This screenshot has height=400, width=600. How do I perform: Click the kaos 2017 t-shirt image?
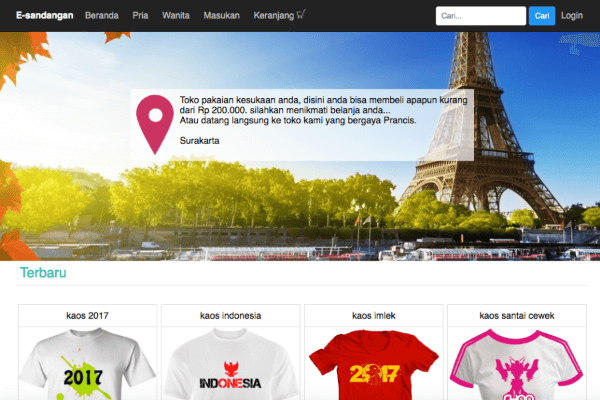click(x=87, y=366)
